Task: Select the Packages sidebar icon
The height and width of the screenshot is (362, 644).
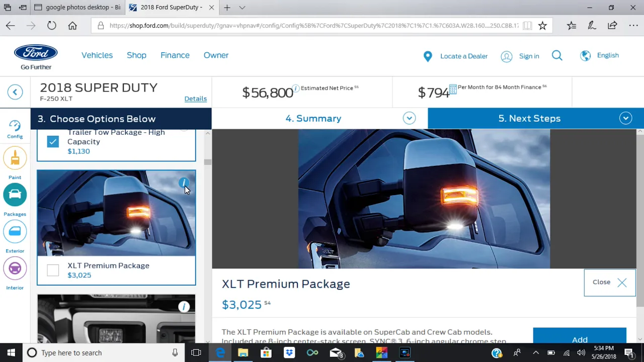Action: 15,195
